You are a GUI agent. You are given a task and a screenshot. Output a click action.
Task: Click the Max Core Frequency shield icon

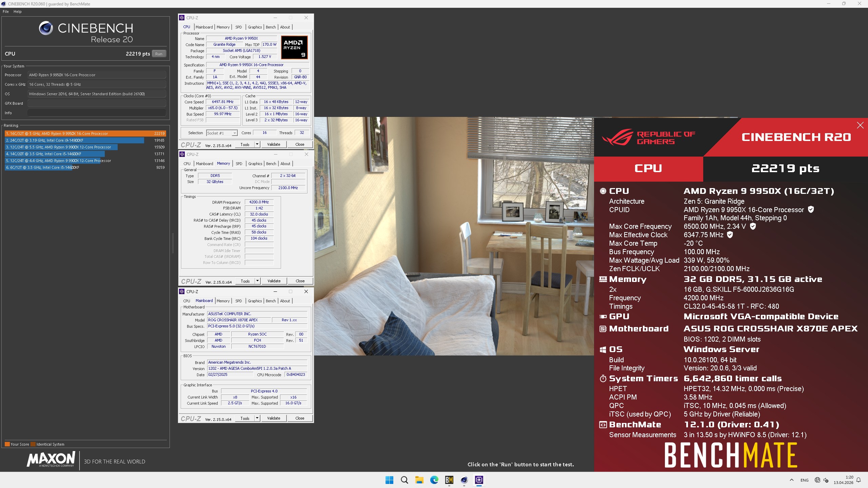point(753,226)
